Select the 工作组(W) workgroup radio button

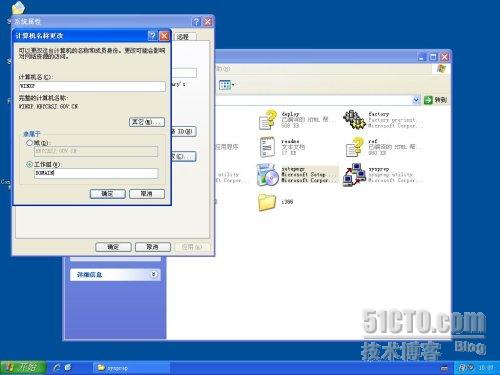[x=29, y=164]
